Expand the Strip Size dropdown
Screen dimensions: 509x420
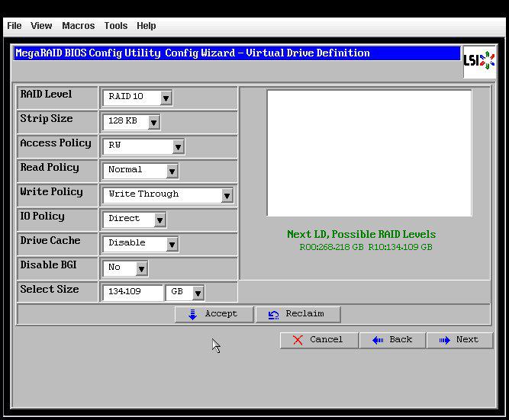click(131, 122)
